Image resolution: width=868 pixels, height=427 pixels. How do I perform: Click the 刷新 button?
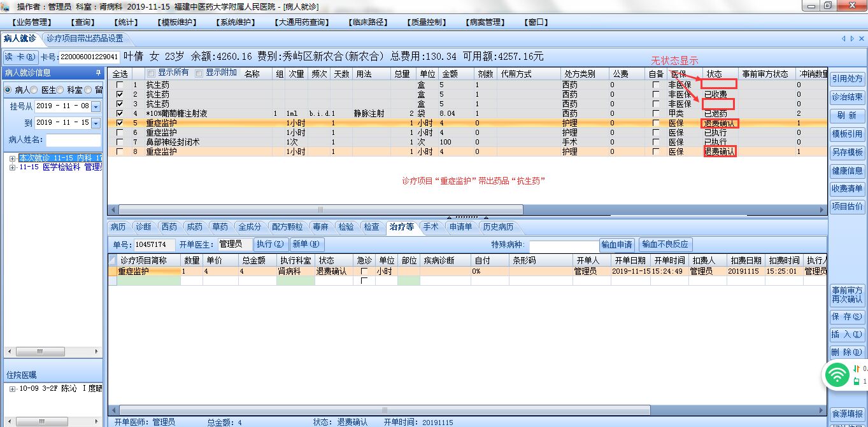847,116
